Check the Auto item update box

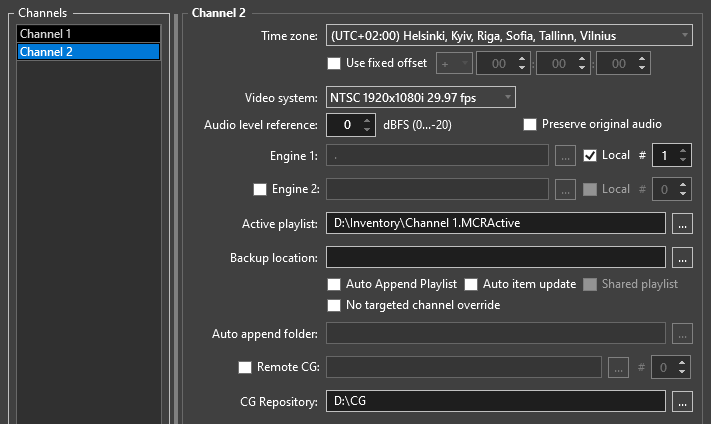471,284
